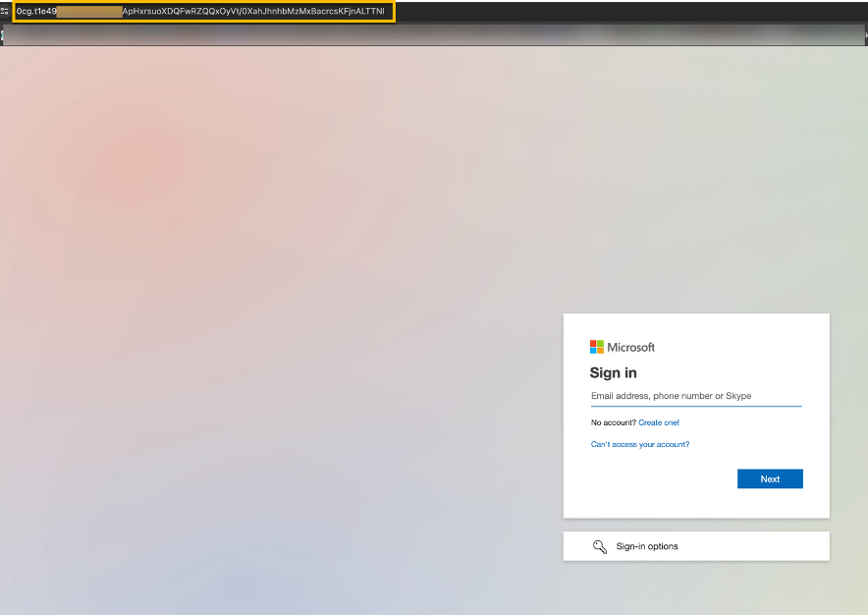Follow the "Can't access your account?" link
Image resolution: width=868 pixels, height=615 pixels.
click(640, 444)
